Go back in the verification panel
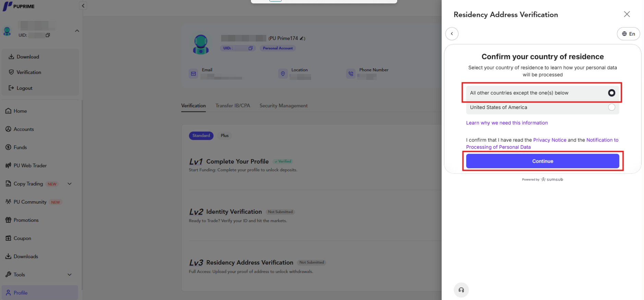644x300 pixels. (x=452, y=34)
